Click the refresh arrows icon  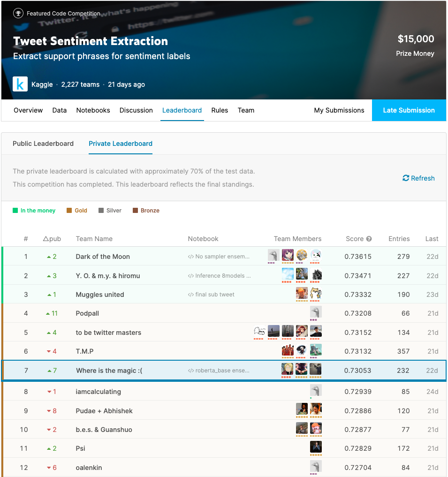point(406,178)
